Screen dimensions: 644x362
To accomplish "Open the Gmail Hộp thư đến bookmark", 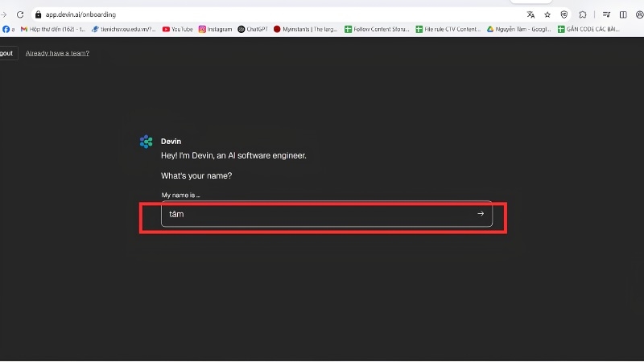I will click(x=53, y=29).
